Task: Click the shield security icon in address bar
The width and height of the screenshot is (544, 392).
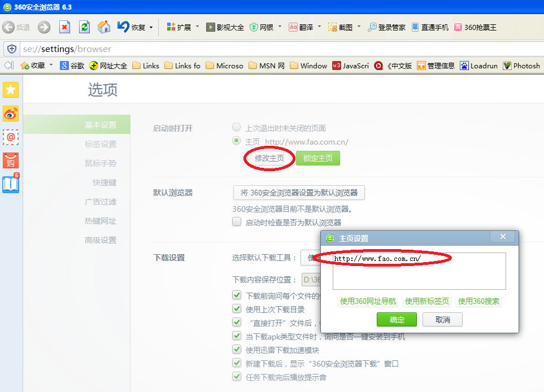Action: pyautogui.click(x=12, y=49)
